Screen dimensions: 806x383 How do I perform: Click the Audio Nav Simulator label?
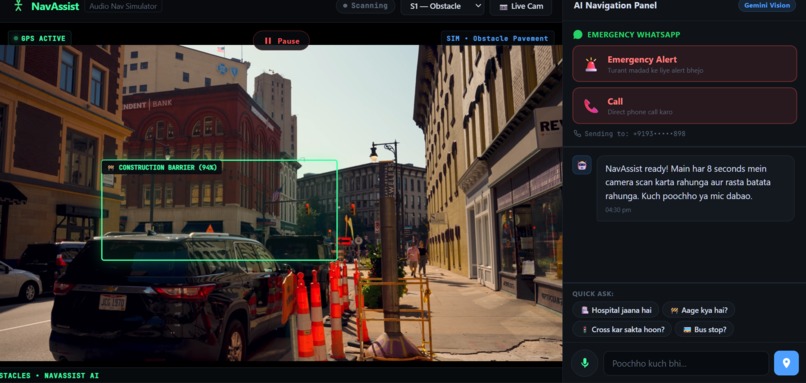coord(123,6)
